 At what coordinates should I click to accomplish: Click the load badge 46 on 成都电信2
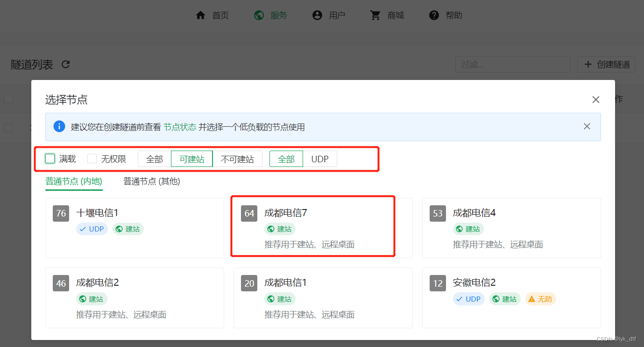[61, 283]
